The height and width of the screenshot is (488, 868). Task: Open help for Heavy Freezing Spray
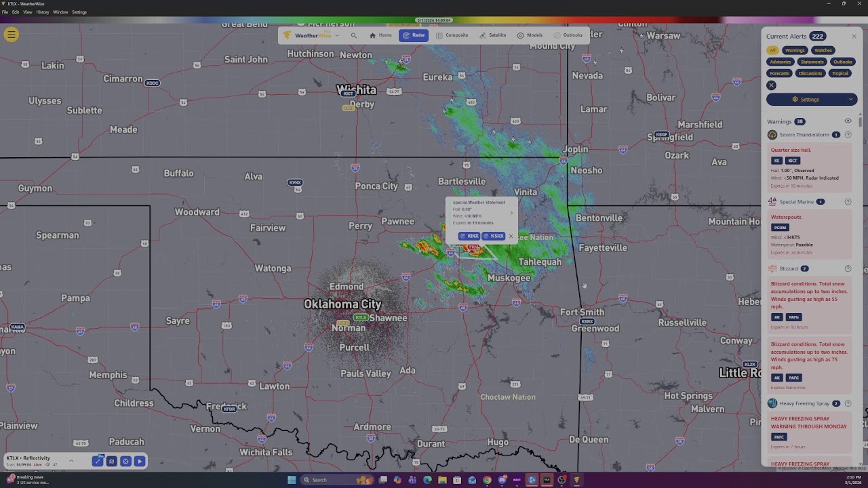point(848,404)
